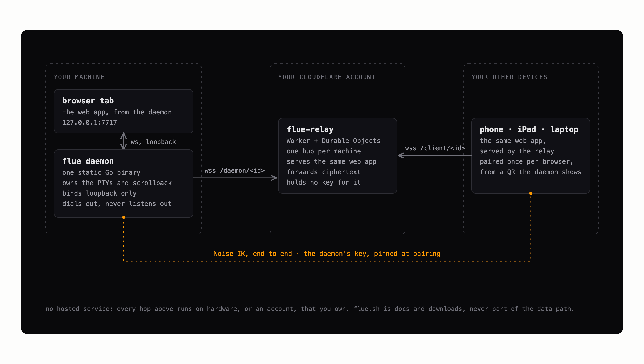Select the 'Worker + Durable Objects' line
644x364 pixels.
333,141
